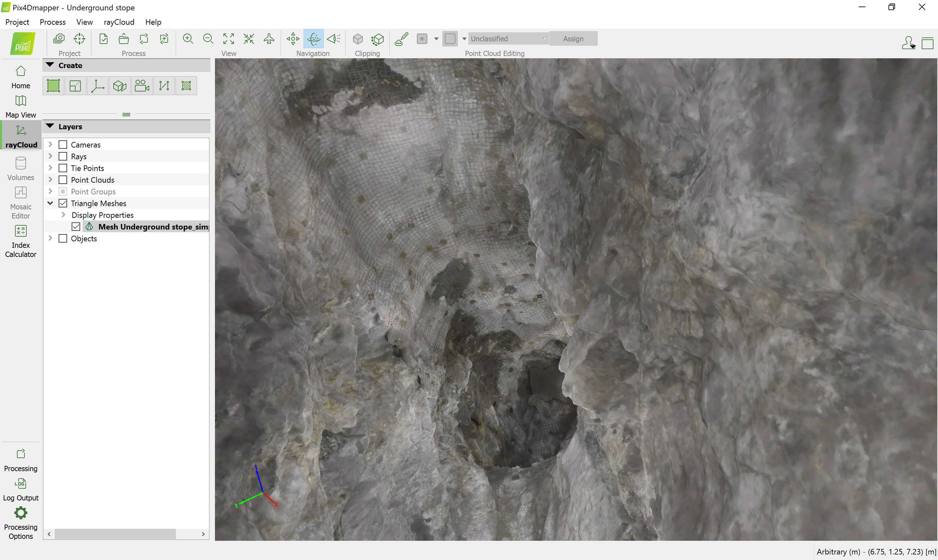This screenshot has height=560, width=938.
Task: Click the Layers panel horizontal scrollbar
Action: (x=115, y=534)
